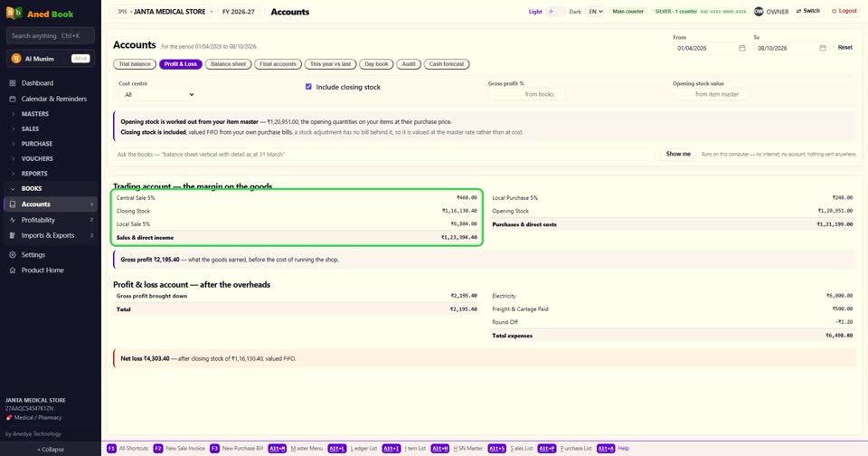
Task: Click the F1 All Shortcuts key badge
Action: [111, 448]
